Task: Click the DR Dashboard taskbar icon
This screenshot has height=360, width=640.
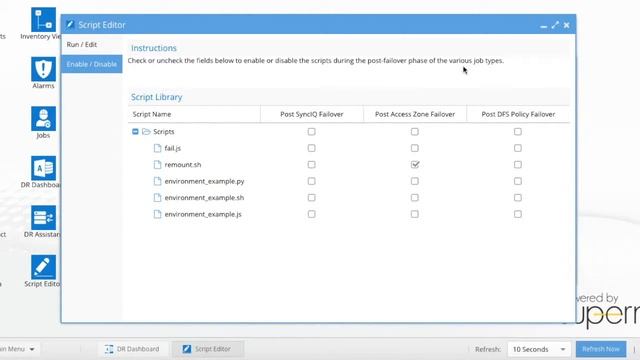Action: click(x=109, y=349)
